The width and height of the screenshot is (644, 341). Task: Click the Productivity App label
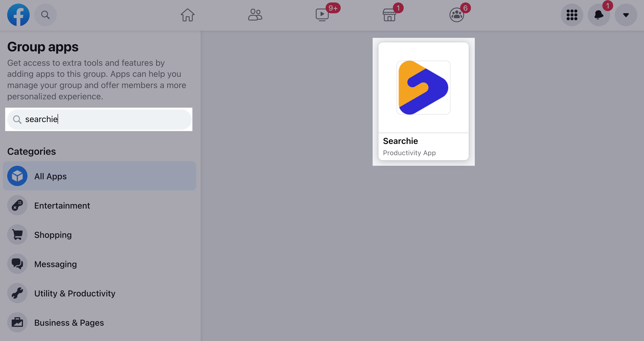pyautogui.click(x=409, y=153)
